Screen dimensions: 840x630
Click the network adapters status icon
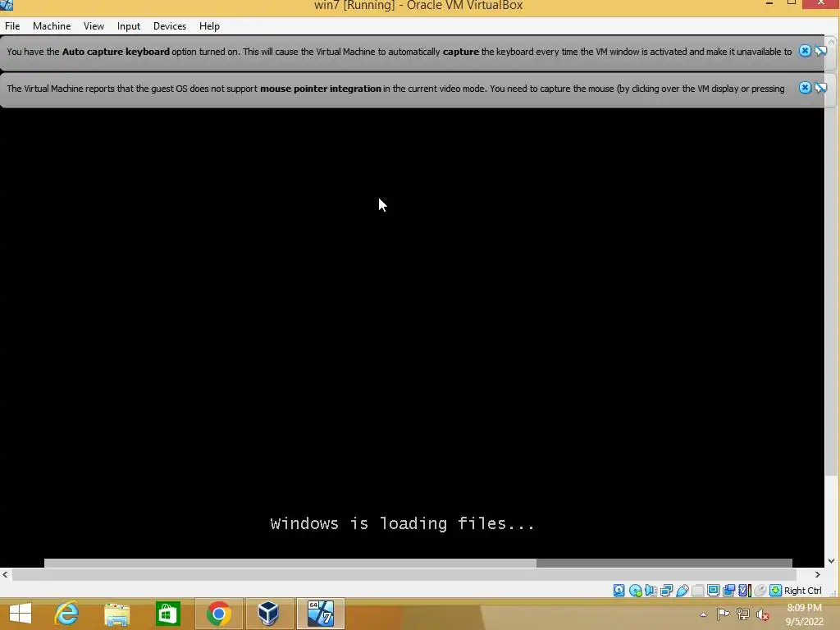tap(666, 591)
